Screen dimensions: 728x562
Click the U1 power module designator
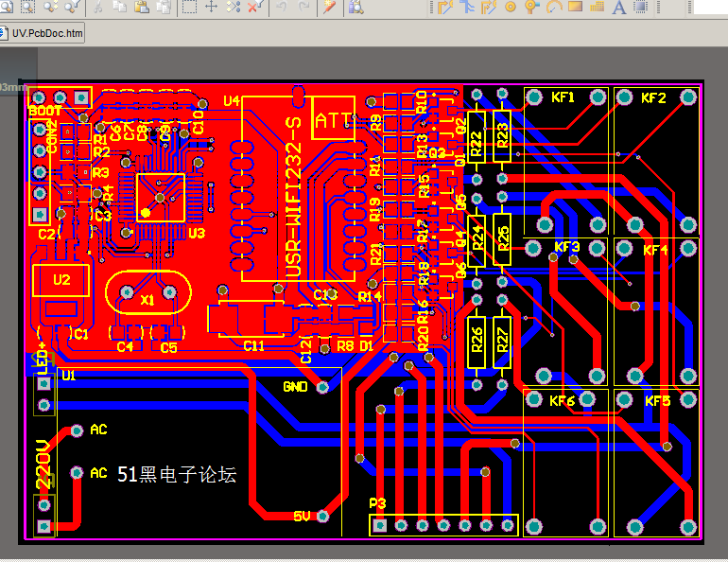[69, 376]
